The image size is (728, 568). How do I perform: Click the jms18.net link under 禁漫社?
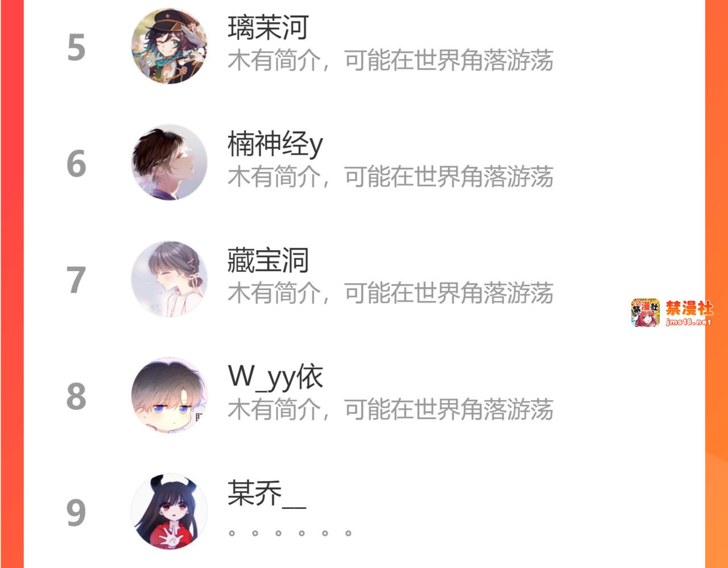click(689, 322)
